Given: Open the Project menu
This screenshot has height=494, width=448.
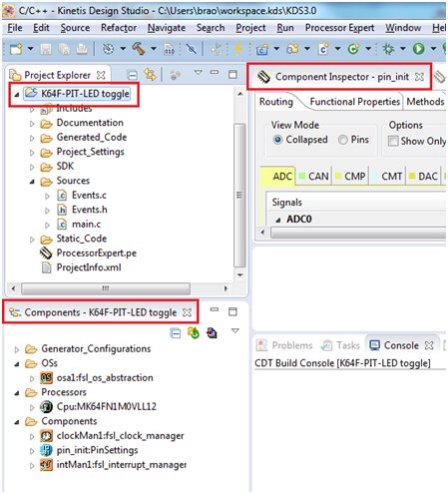Looking at the screenshot, I should 250,28.
